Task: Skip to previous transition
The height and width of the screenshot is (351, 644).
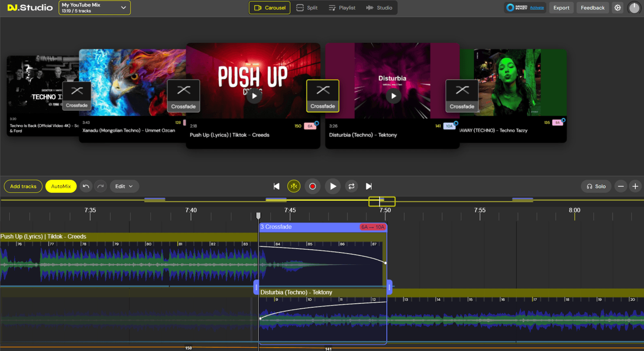Action: 276,186
